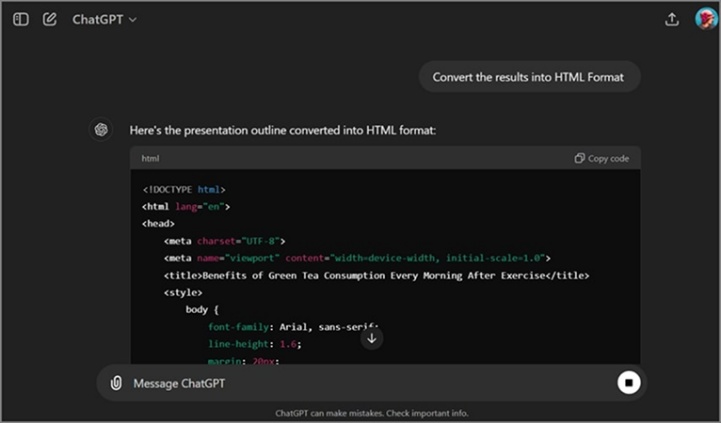Click the "Convert the results into HTML Format" message
Image resolution: width=721 pixels, height=423 pixels.
529,77
